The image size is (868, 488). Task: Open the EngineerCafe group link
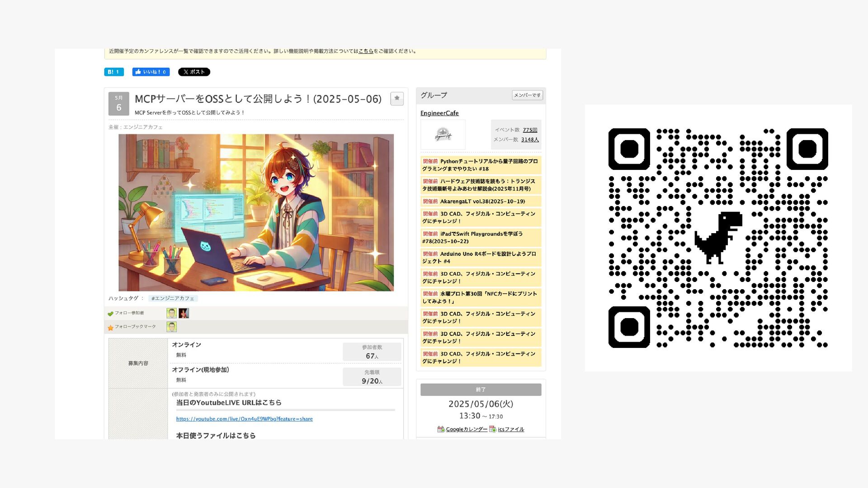439,113
